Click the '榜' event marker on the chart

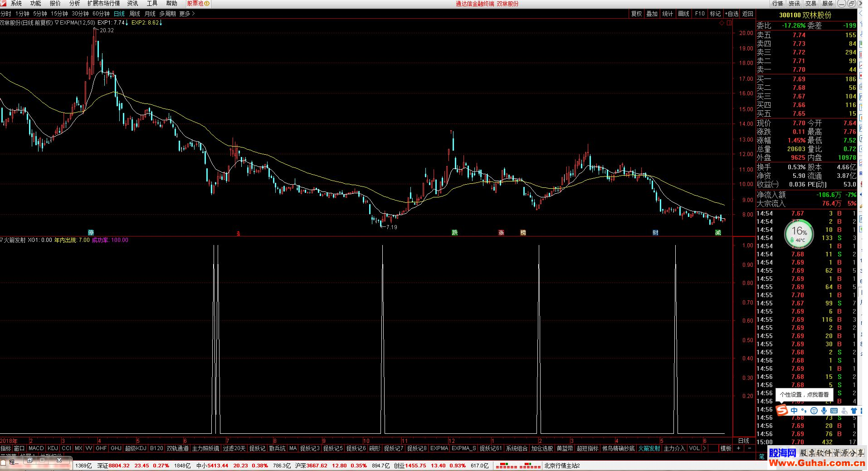(x=523, y=232)
